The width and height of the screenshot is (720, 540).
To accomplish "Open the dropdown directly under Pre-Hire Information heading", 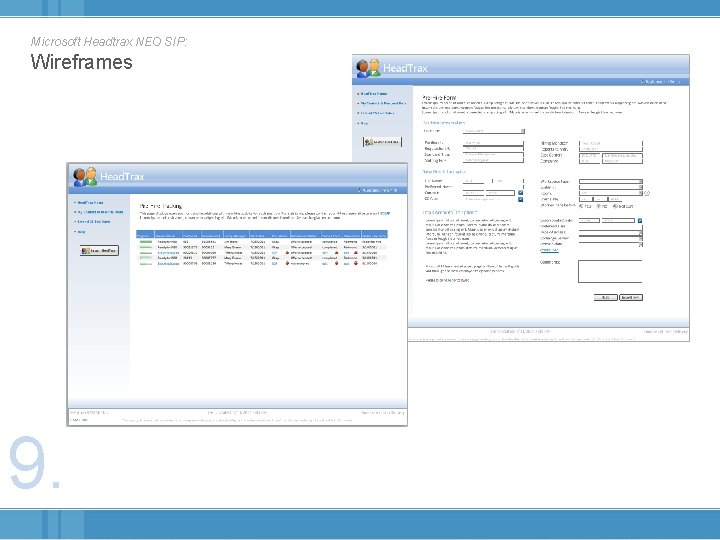I will pos(494,131).
